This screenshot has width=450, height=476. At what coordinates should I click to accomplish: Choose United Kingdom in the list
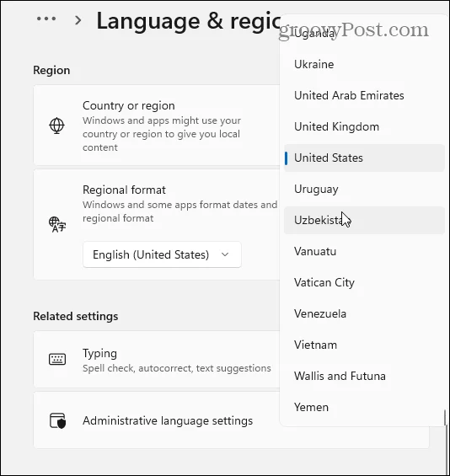[x=364, y=126]
